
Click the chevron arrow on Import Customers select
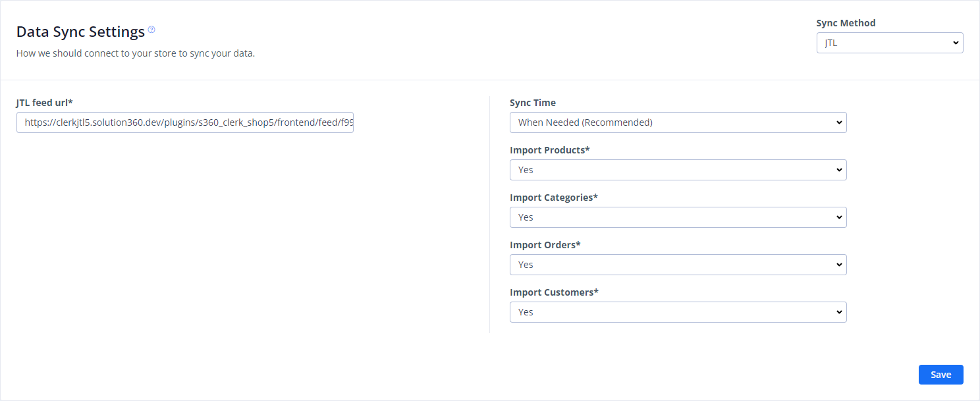838,312
